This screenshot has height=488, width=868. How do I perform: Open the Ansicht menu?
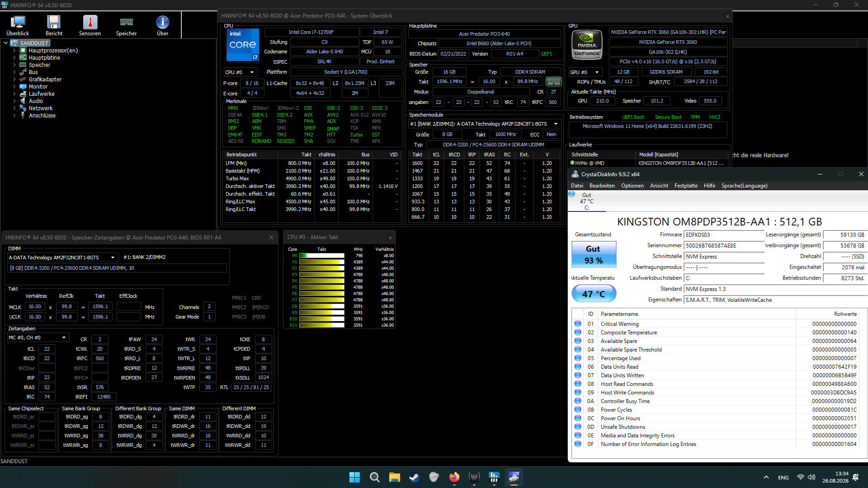(659, 186)
